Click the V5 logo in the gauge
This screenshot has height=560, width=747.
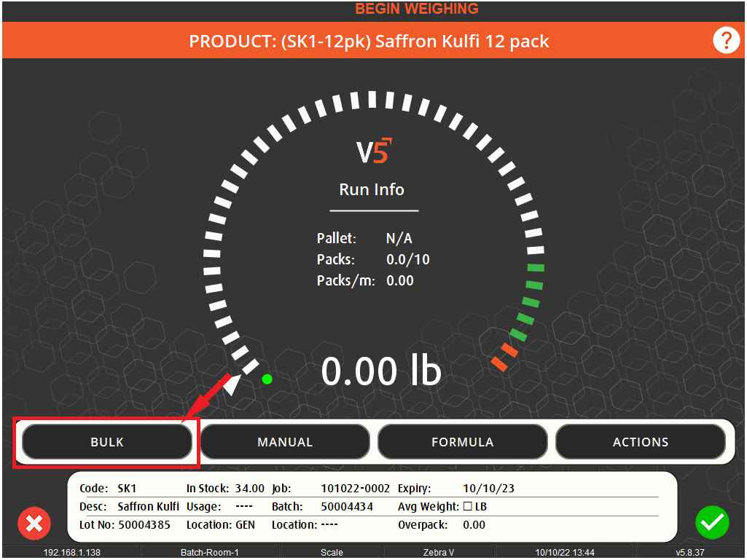[x=374, y=151]
